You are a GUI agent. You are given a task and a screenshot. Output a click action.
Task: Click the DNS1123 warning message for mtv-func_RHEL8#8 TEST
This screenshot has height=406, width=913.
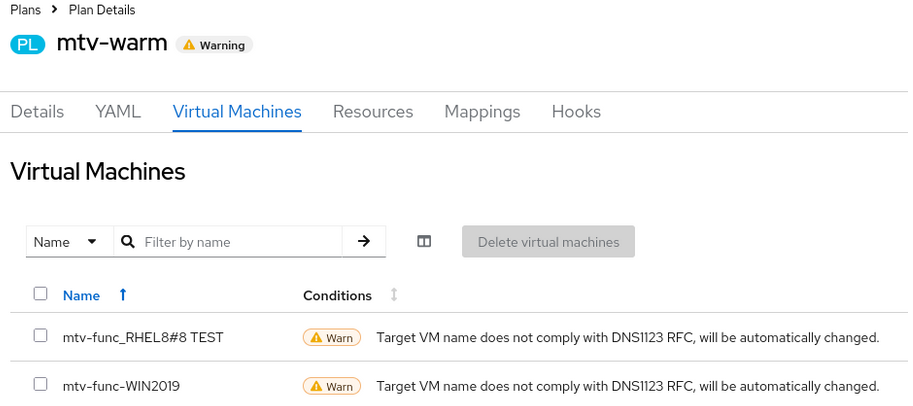tap(628, 337)
